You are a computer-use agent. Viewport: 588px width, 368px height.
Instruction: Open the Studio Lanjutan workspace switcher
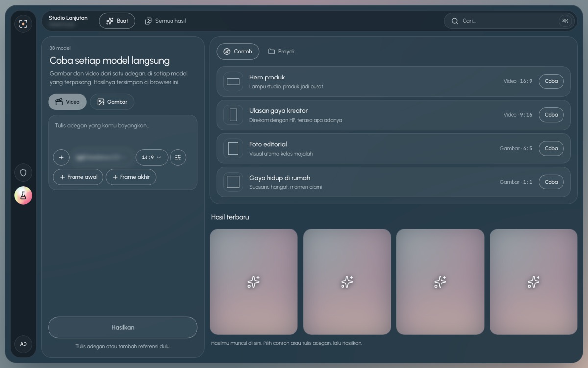tap(68, 21)
